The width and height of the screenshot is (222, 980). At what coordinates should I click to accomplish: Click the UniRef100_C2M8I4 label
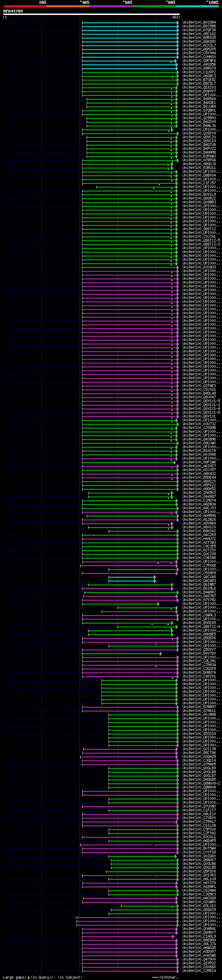point(199,971)
